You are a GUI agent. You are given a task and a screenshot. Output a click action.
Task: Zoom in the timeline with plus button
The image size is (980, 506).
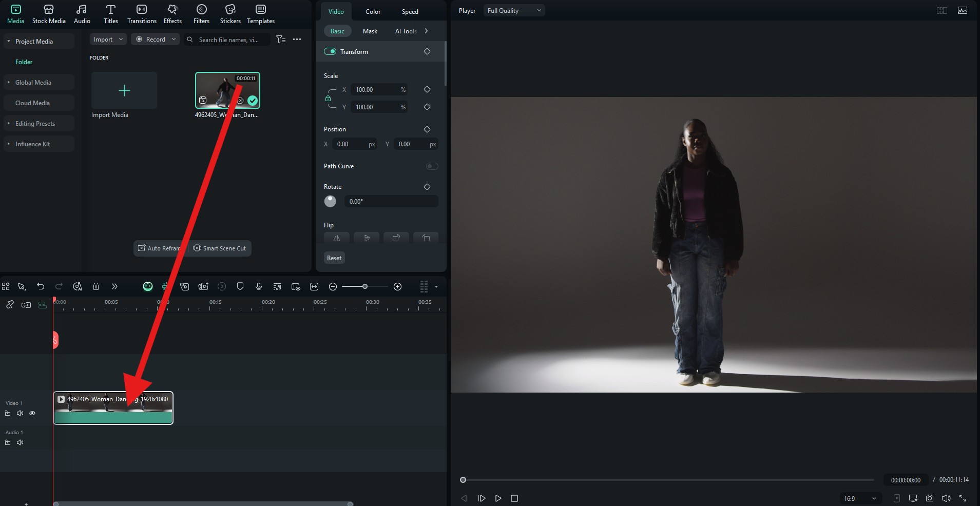(x=397, y=286)
